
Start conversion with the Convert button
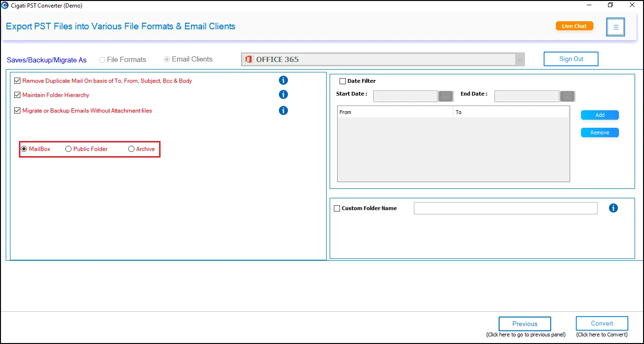602,323
